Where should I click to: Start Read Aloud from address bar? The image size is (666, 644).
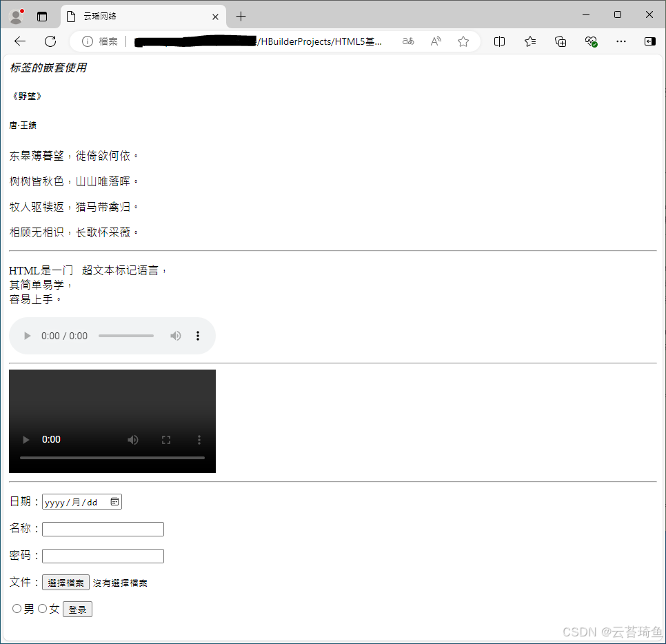point(436,41)
